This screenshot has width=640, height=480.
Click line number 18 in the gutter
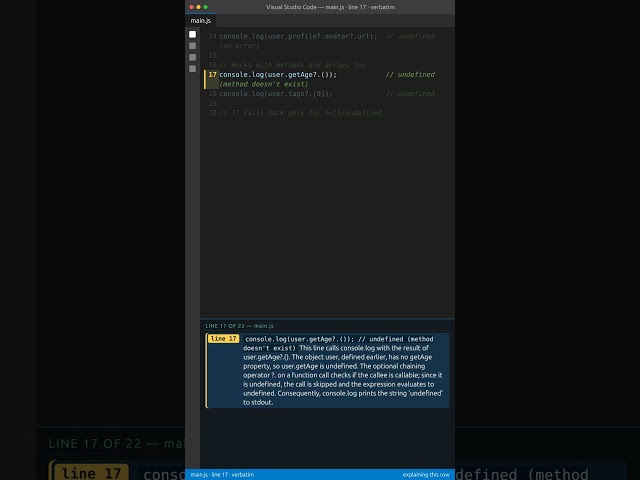tap(212, 94)
